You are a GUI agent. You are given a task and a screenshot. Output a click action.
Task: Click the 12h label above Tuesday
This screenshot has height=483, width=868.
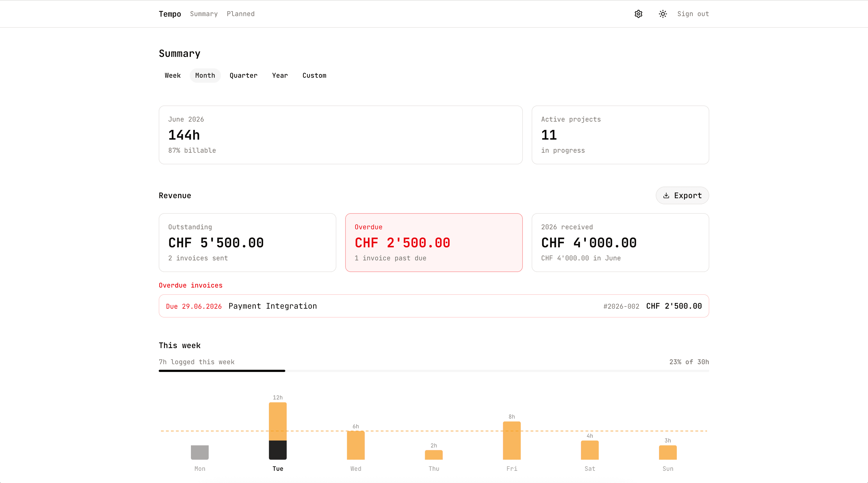(x=278, y=398)
